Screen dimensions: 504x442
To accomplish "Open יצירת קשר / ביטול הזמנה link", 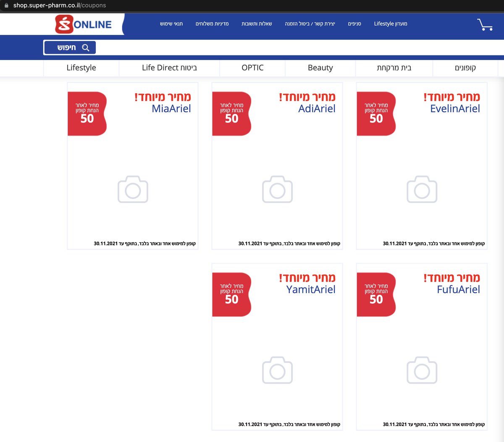I will (310, 24).
